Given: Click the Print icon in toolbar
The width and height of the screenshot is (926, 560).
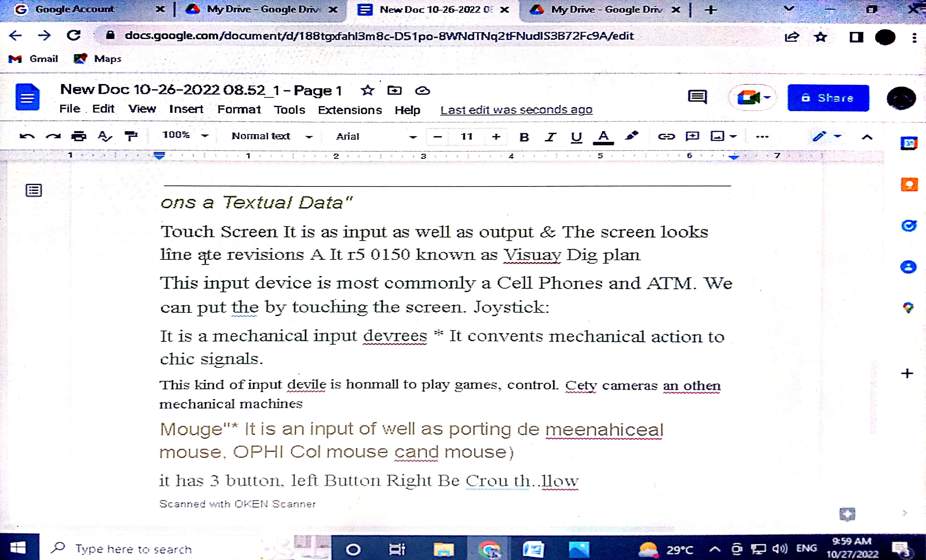Looking at the screenshot, I should coord(78,136).
